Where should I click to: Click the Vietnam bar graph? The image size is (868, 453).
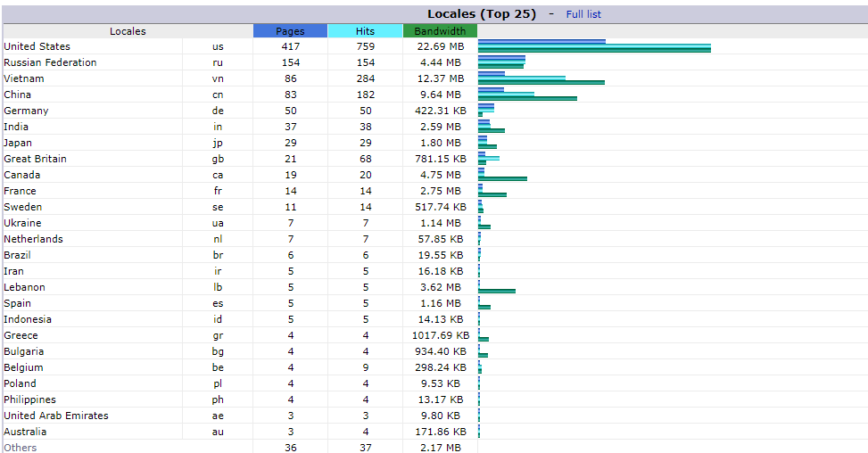tap(541, 78)
